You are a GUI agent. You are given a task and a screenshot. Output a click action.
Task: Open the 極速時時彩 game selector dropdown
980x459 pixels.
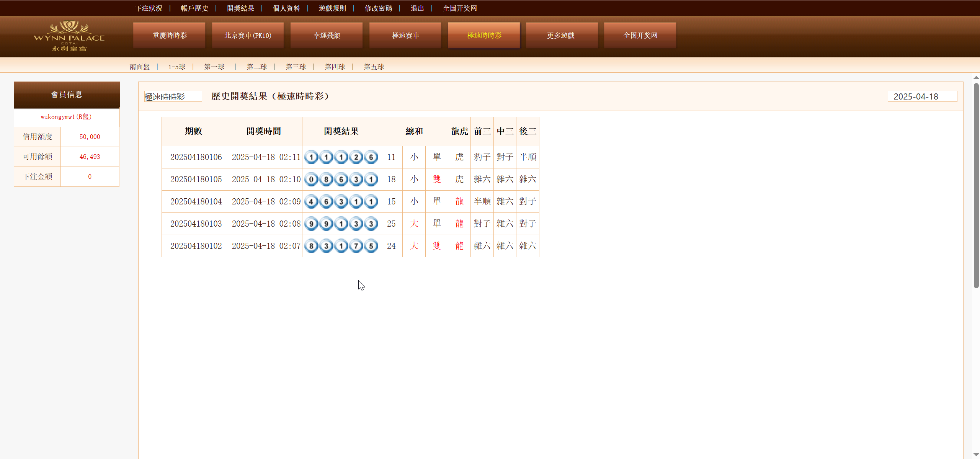173,96
